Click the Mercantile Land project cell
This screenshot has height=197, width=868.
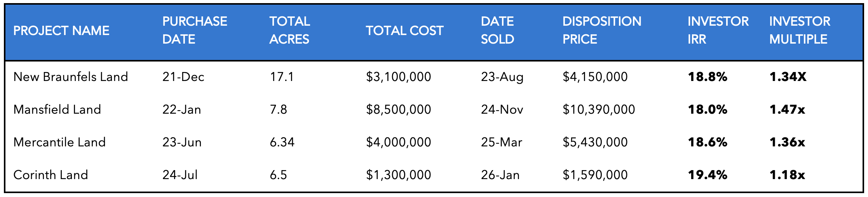[x=59, y=142]
